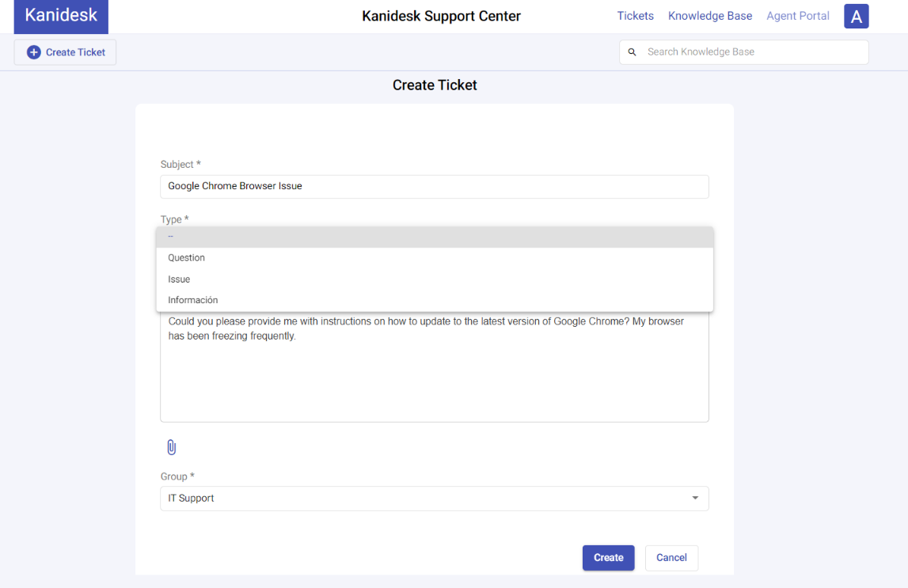
Task: Attach a file using the paperclip icon
Action: (171, 446)
